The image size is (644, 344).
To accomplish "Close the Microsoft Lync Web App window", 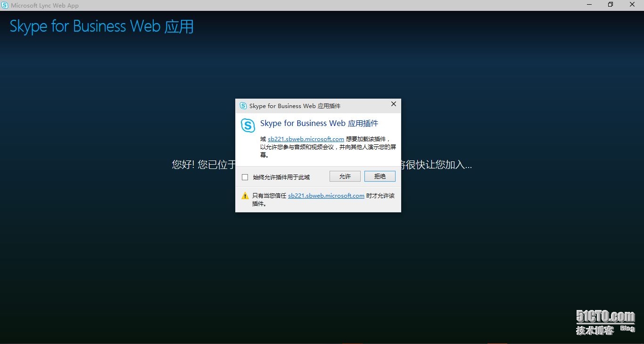I will (x=632, y=5).
